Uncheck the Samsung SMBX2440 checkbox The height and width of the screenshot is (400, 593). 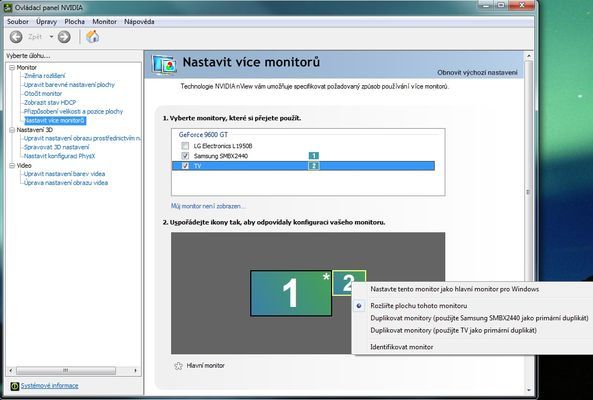[x=185, y=156]
